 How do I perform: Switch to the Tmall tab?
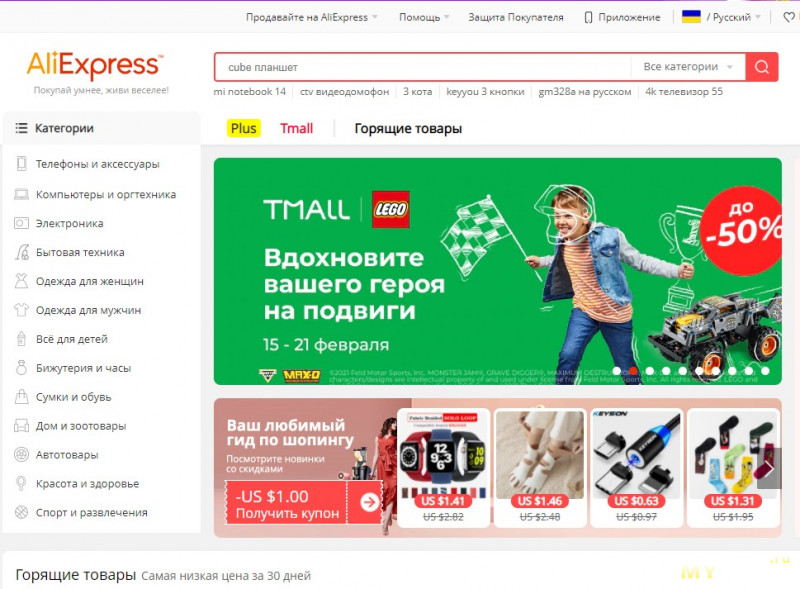pyautogui.click(x=296, y=128)
